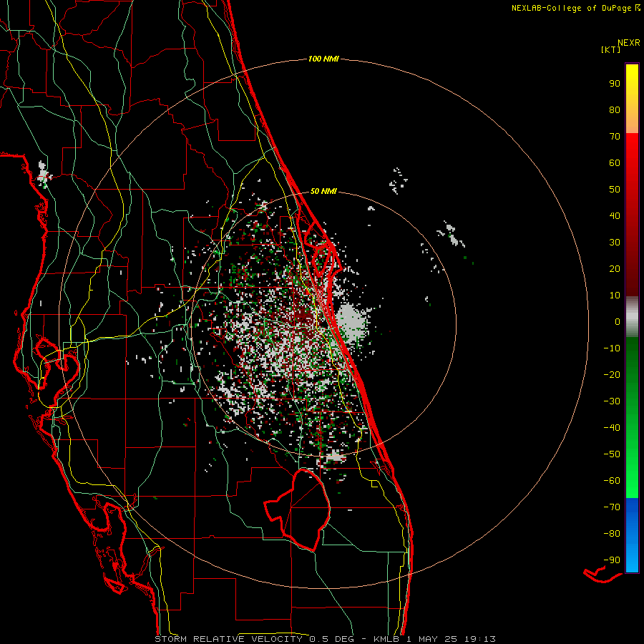Pick the gray zero-velocity segment of the colorbar
This screenshot has width=644, height=644.
tap(632, 317)
